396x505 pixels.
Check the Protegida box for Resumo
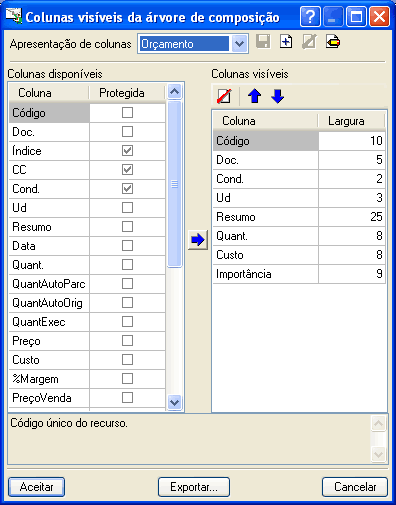(127, 227)
